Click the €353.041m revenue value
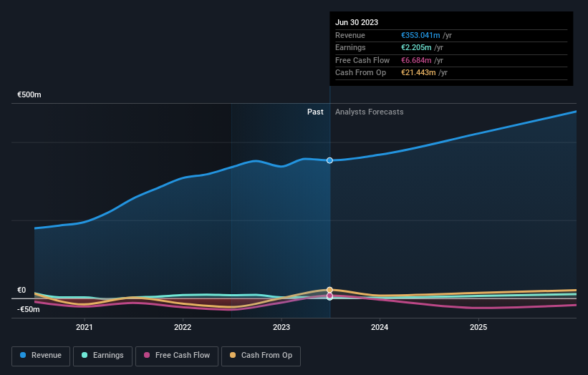Image resolution: width=588 pixels, height=375 pixels. [420, 35]
